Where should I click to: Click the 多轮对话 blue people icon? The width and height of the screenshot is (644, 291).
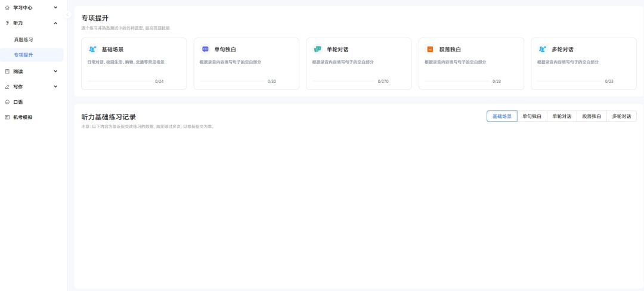point(542,49)
